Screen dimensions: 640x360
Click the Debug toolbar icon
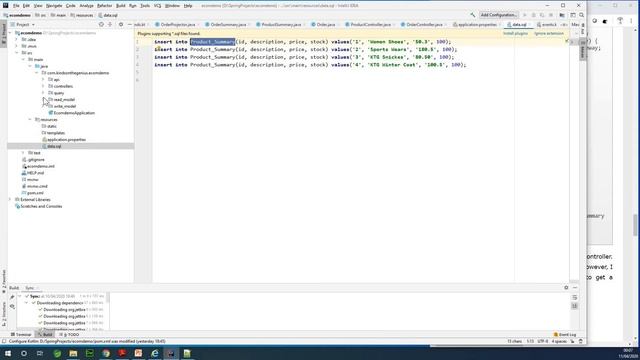(x=533, y=15)
